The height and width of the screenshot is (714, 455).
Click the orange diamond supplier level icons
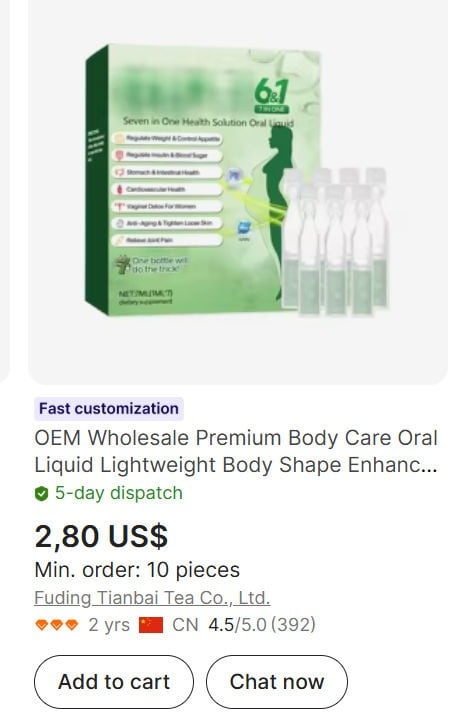pyautogui.click(x=56, y=625)
